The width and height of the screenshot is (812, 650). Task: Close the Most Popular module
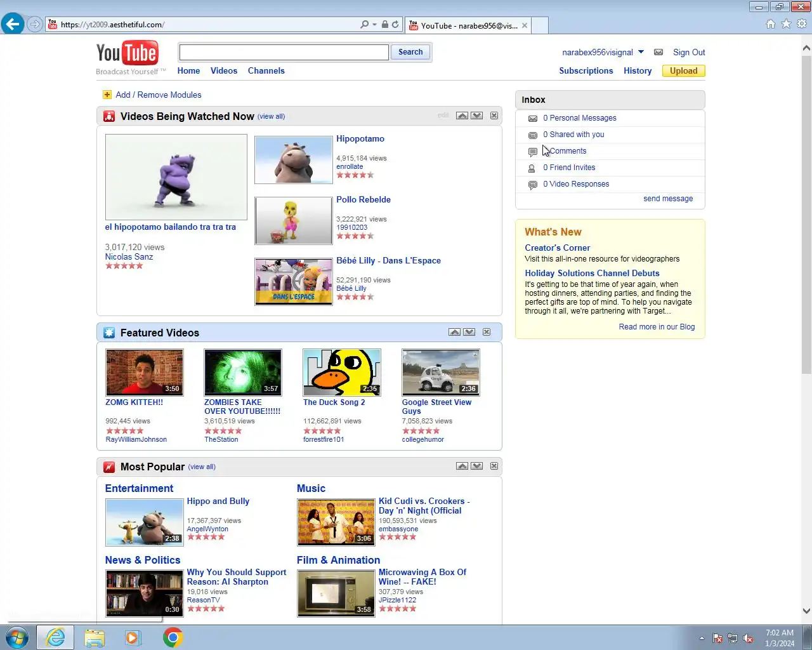point(494,466)
